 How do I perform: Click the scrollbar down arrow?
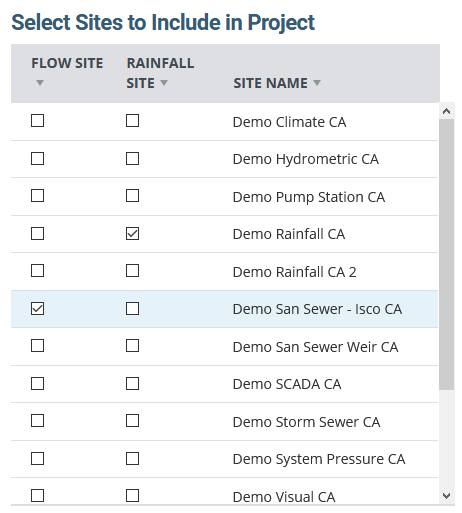click(x=447, y=496)
